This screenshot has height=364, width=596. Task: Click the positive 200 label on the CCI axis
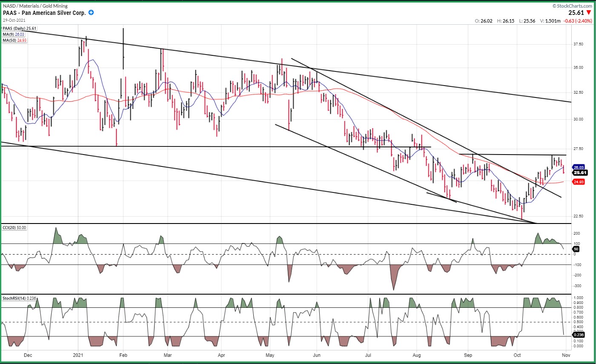(x=576, y=234)
